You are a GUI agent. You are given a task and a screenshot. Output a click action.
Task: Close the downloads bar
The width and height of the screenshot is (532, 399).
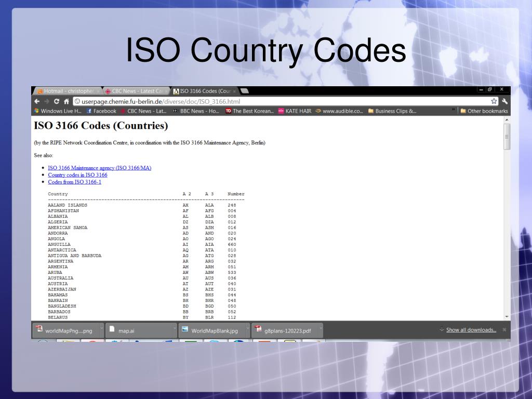click(504, 330)
